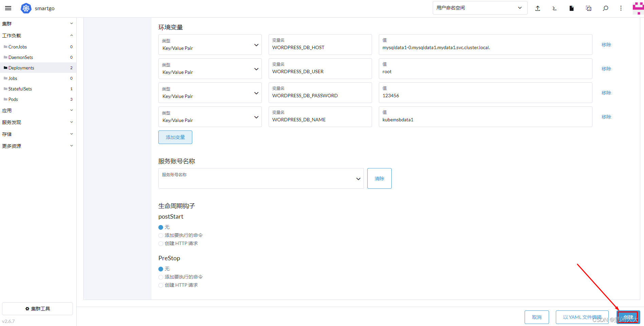The height and width of the screenshot is (326, 644).
Task: Open CronJobs in the sidebar
Action: 38,47
